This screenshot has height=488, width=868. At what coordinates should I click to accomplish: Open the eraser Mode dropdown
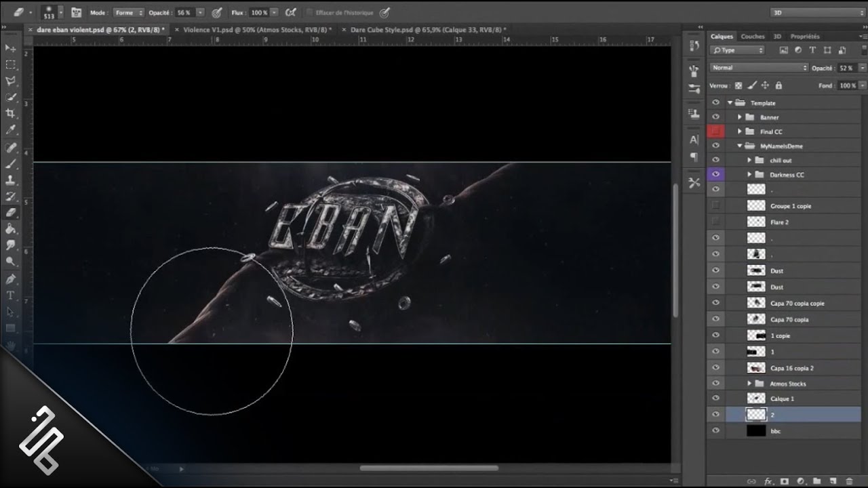tap(128, 12)
